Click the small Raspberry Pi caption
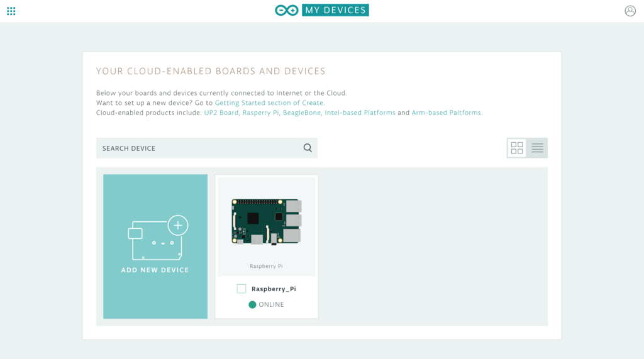 [x=266, y=266]
